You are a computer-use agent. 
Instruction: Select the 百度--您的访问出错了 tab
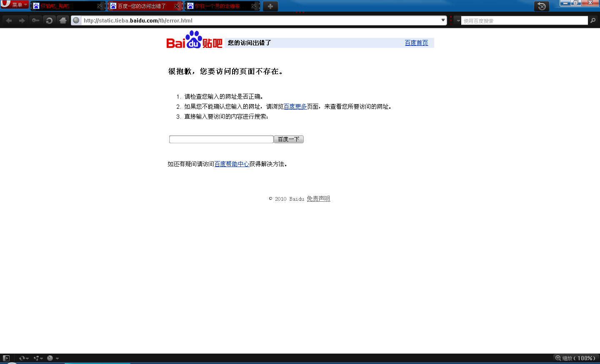pos(145,6)
